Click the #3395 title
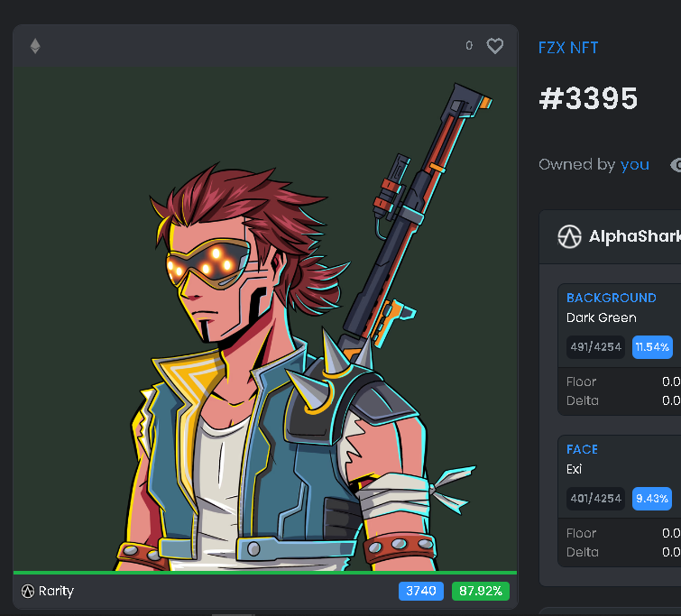The height and width of the screenshot is (616, 681). click(588, 98)
